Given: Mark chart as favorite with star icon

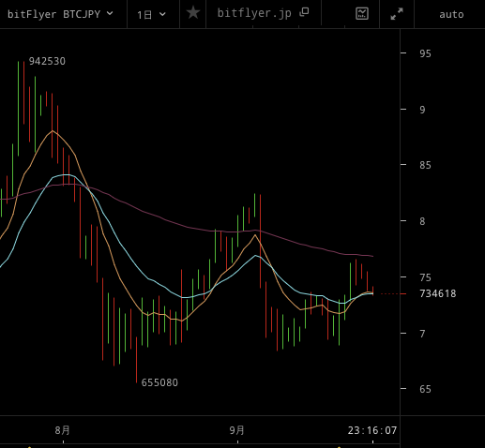Looking at the screenshot, I should [193, 13].
